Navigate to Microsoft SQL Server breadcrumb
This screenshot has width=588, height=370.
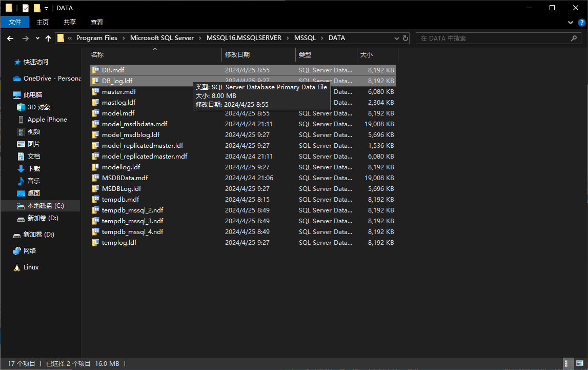[162, 38]
